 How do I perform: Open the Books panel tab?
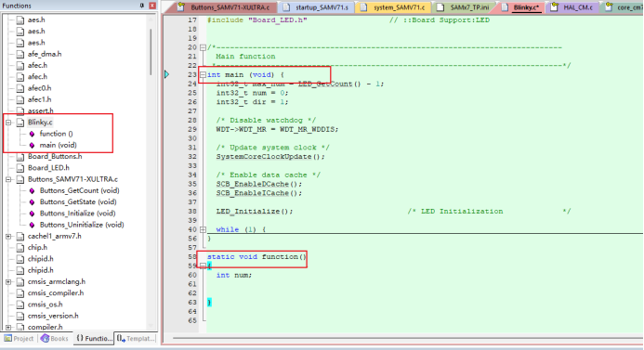pos(55,339)
